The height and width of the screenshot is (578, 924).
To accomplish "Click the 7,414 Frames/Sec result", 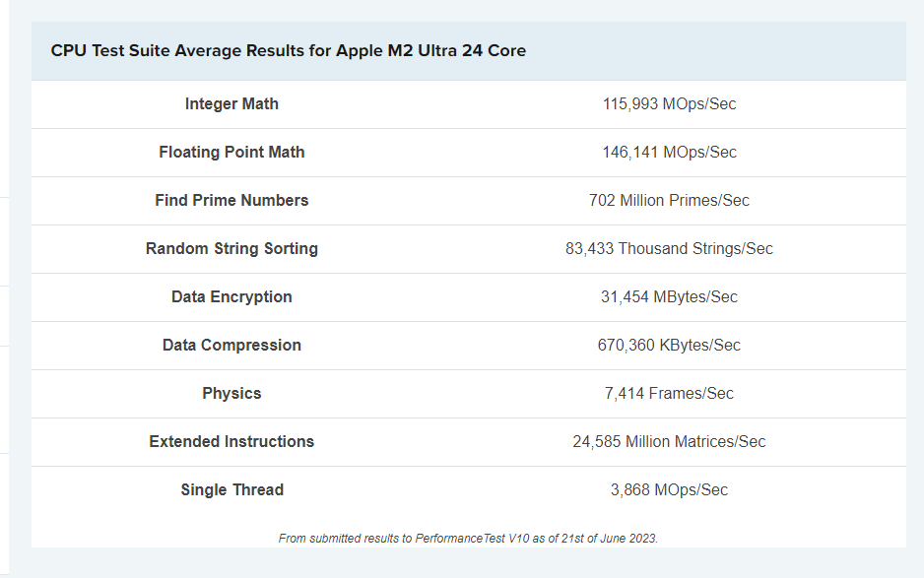I will click(669, 394).
